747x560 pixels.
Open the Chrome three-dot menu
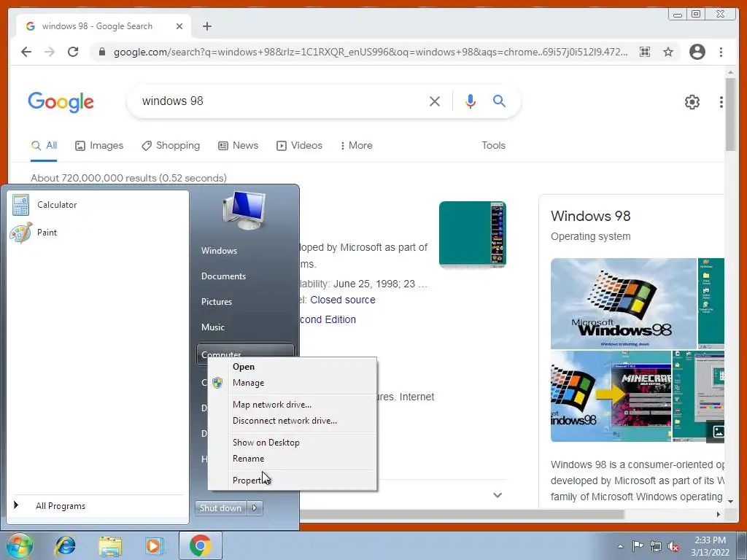(x=721, y=52)
